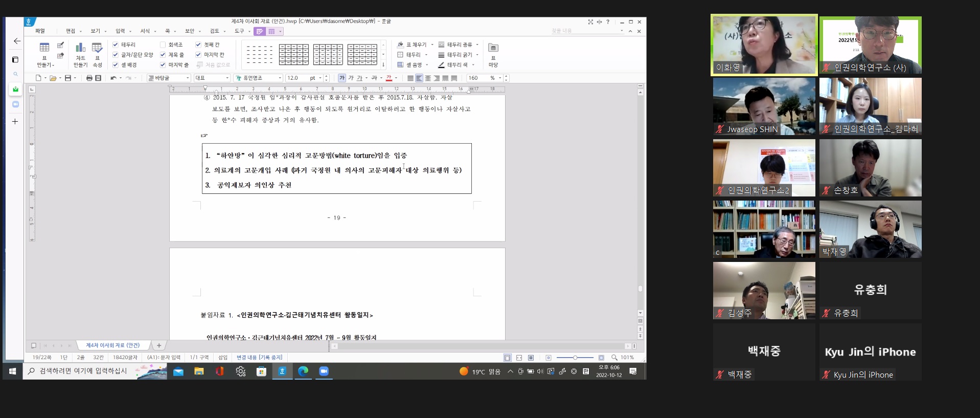The image size is (980, 418).
Task: Click the zoom magnifier in status bar
Action: (614, 358)
